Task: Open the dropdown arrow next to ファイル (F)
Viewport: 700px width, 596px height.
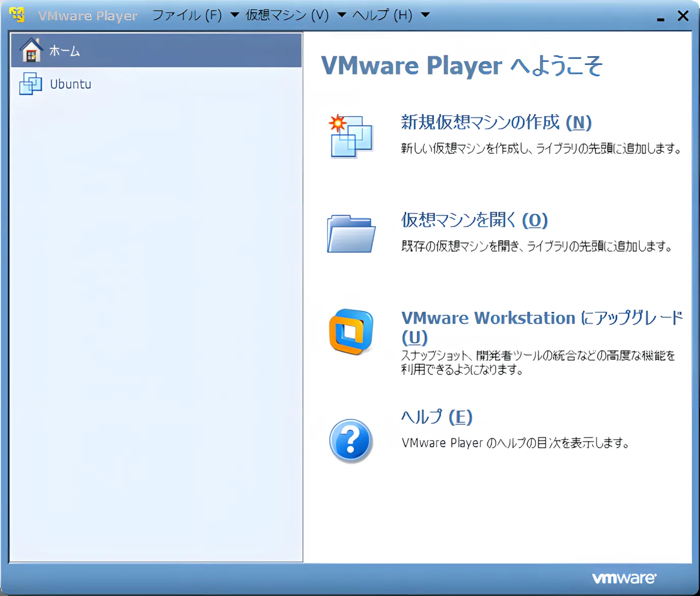Action: (234, 16)
